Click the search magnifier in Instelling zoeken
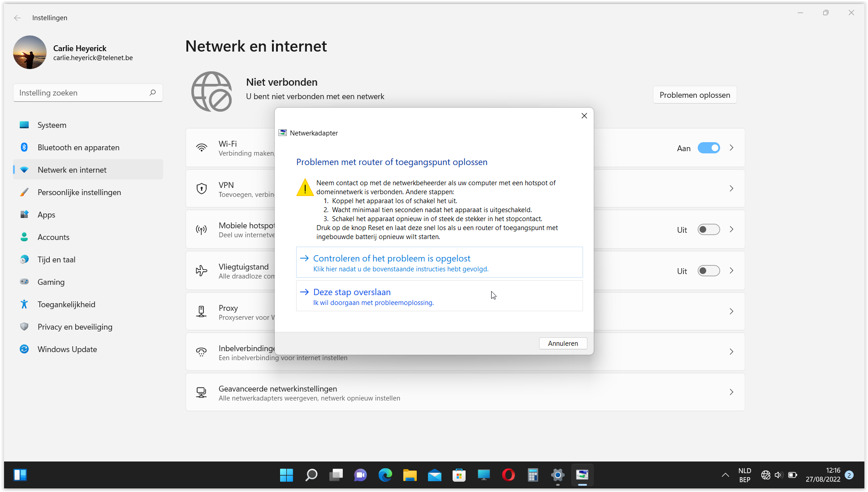Image resolution: width=868 pixels, height=492 pixels. pos(152,93)
